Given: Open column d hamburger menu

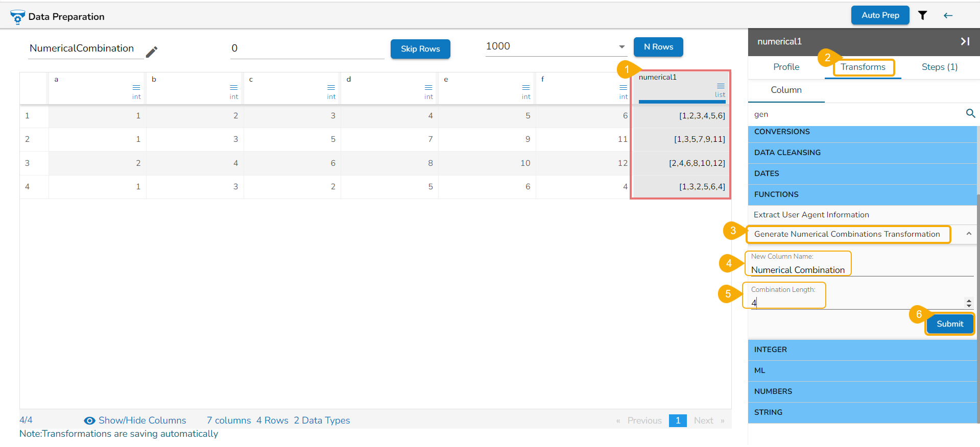Looking at the screenshot, I should click(x=428, y=88).
